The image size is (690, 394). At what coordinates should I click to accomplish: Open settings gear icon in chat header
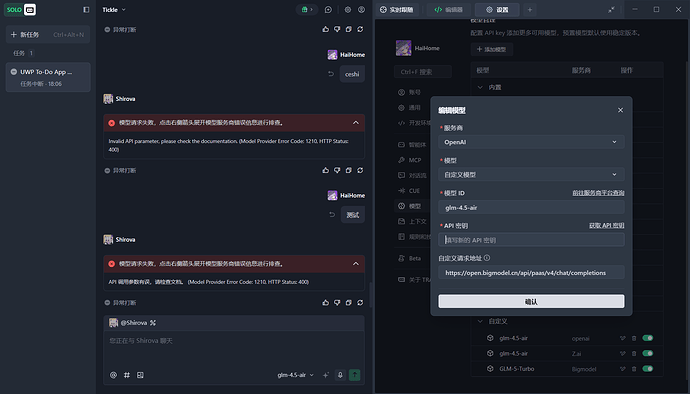(348, 10)
